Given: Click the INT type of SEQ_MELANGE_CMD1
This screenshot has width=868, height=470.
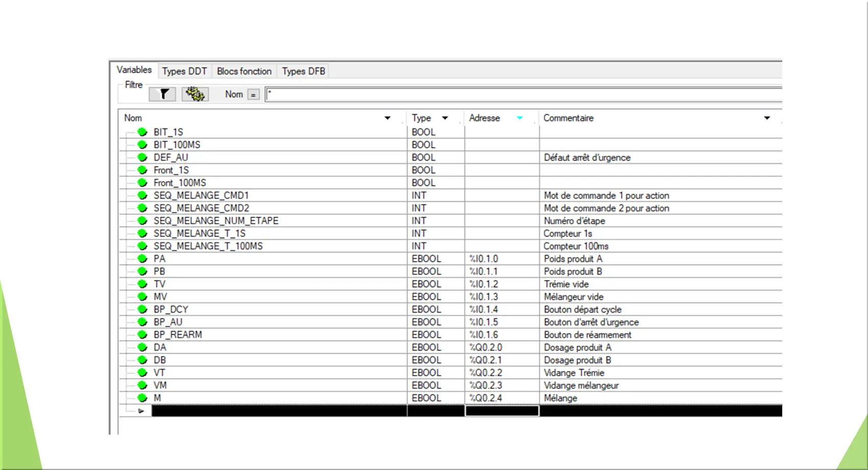Looking at the screenshot, I should 419,196.
